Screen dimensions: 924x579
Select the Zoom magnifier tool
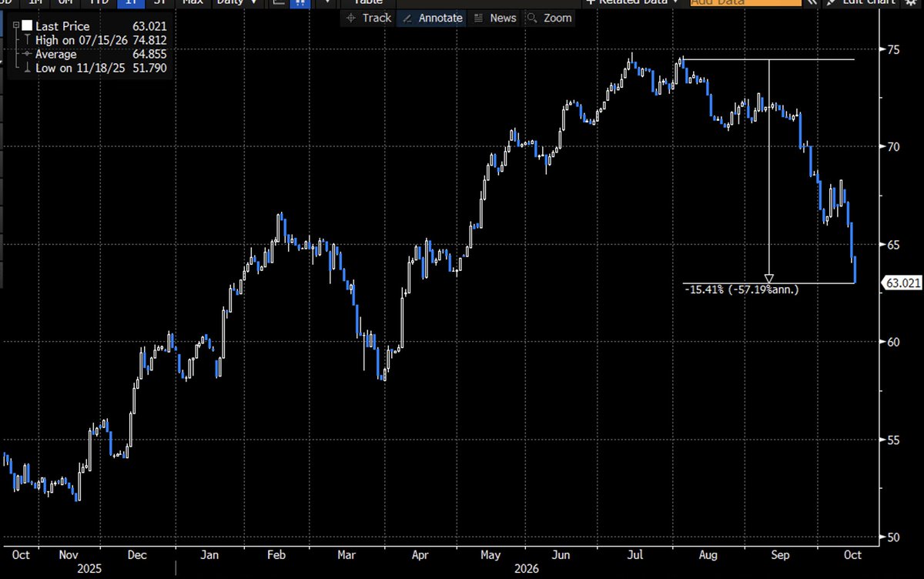coord(549,18)
